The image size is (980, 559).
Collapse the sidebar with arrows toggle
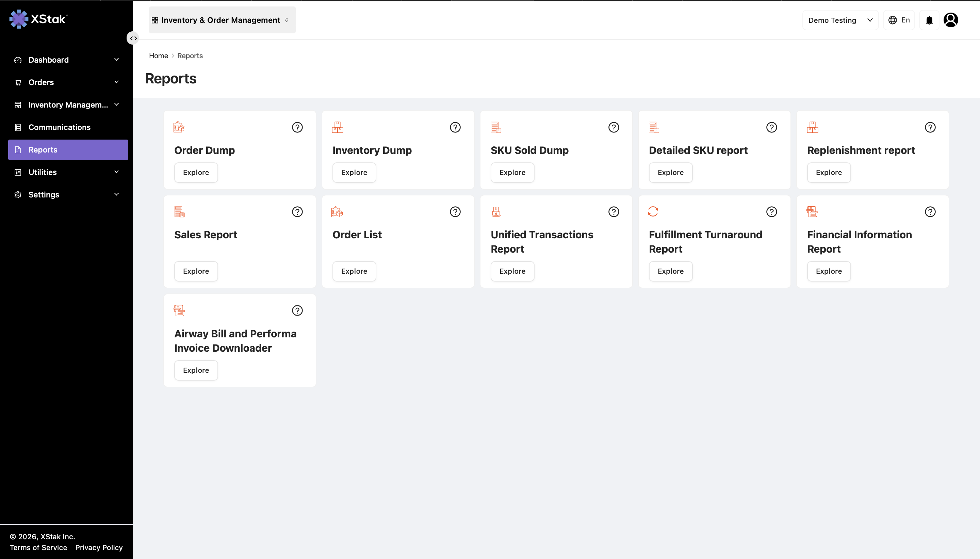pos(133,38)
